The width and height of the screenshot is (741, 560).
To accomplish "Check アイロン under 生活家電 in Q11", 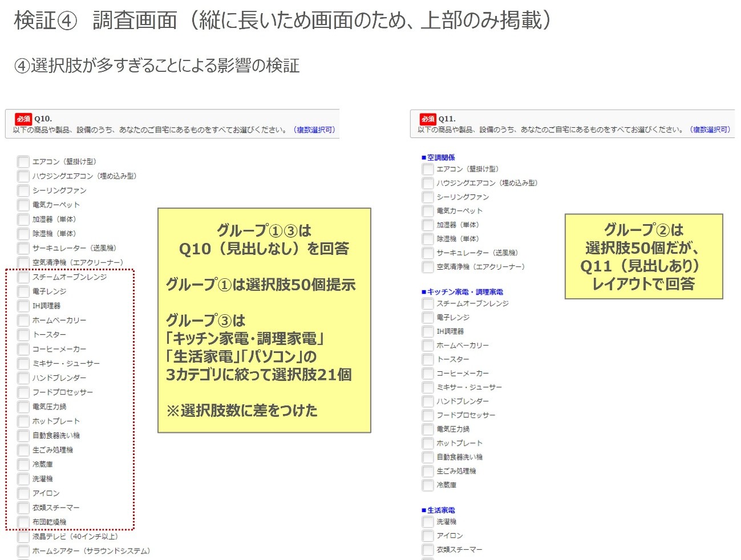I will tap(427, 535).
